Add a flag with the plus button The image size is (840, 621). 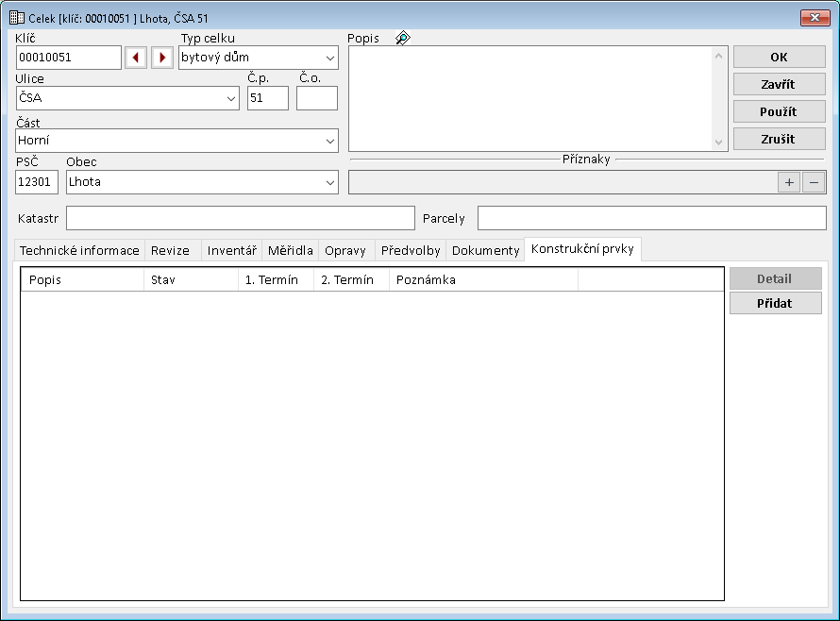789,182
